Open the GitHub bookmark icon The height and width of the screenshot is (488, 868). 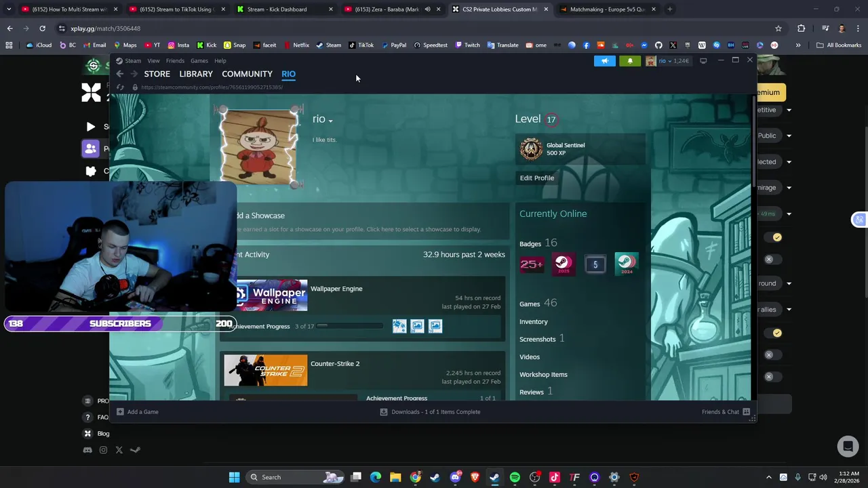click(x=658, y=45)
